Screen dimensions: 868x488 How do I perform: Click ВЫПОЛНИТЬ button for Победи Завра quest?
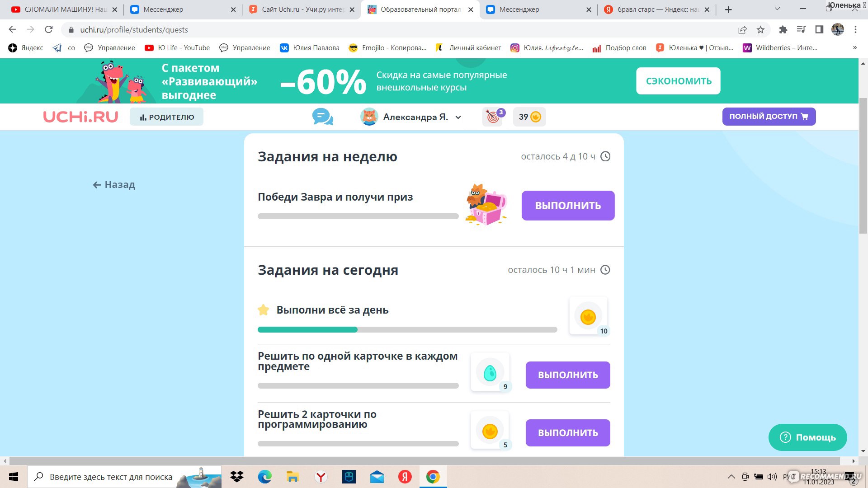[x=567, y=205]
